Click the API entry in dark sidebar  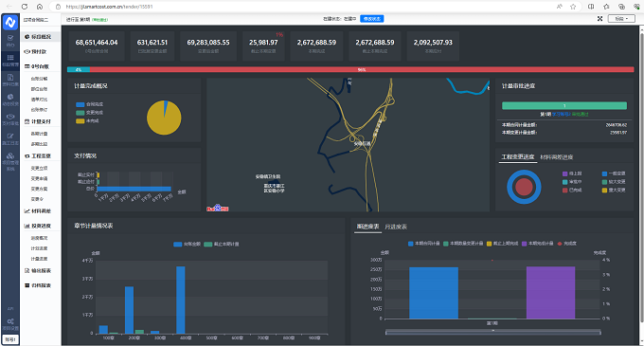(x=10, y=309)
